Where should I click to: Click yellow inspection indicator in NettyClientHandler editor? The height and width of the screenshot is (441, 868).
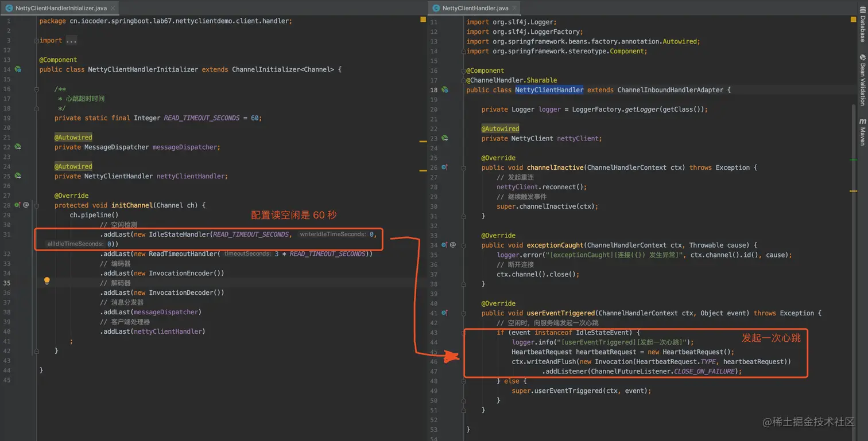pyautogui.click(x=853, y=19)
